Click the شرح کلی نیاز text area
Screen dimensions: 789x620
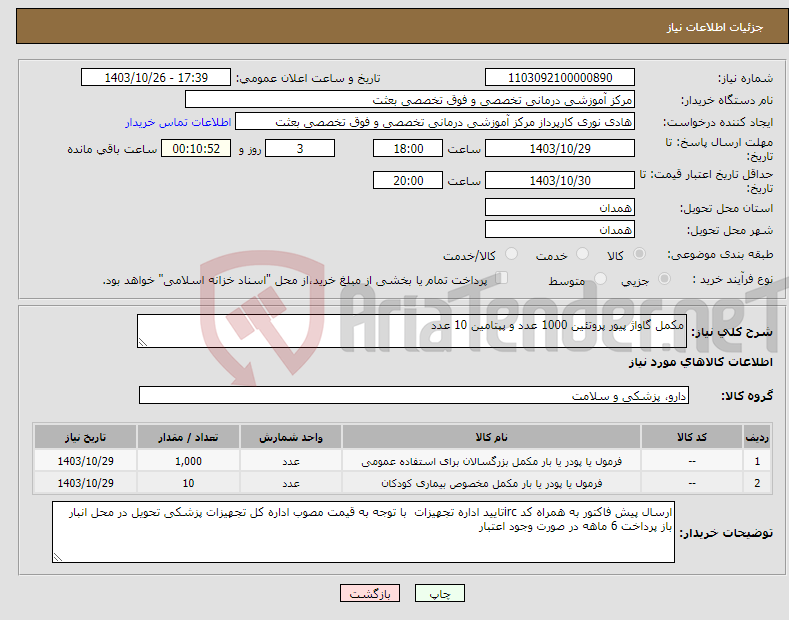[x=412, y=331]
